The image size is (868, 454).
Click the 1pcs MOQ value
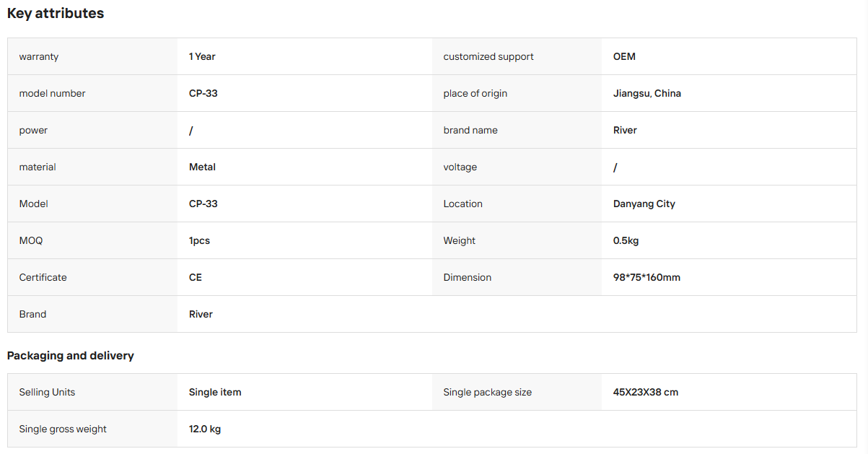click(199, 240)
